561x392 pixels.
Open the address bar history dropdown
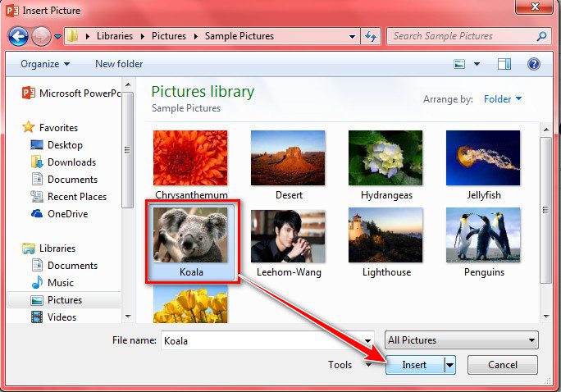tap(352, 36)
